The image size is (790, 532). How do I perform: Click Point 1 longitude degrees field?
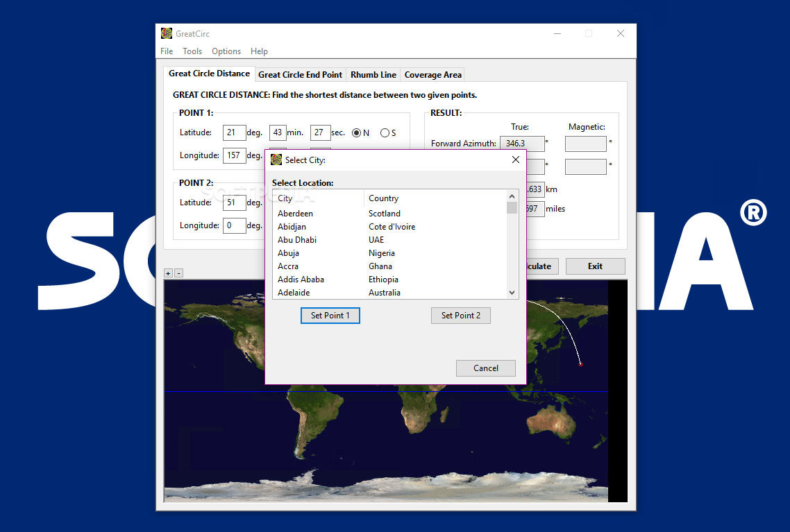(x=234, y=155)
